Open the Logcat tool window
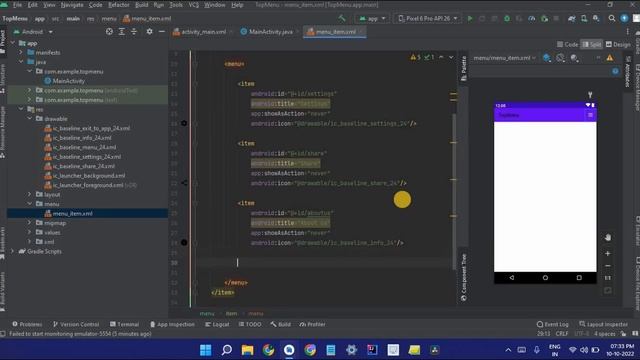Image resolution: width=640 pixels, height=360 pixels. [217, 324]
